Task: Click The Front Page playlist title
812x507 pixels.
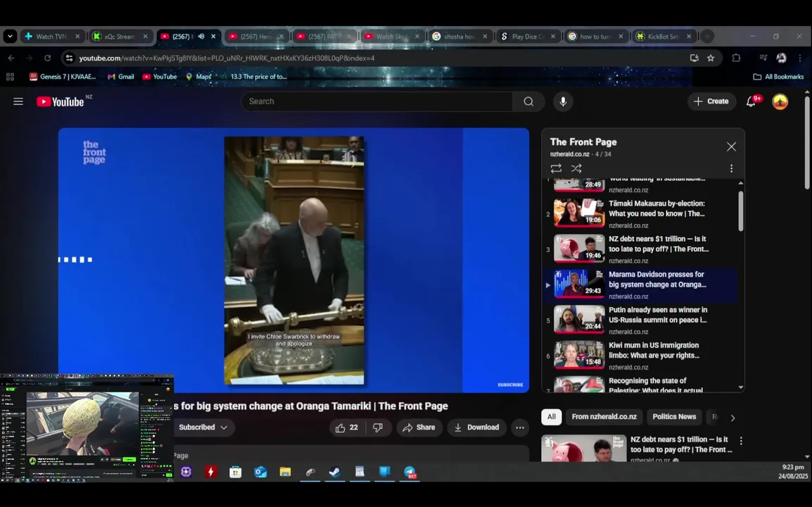Action: click(583, 142)
